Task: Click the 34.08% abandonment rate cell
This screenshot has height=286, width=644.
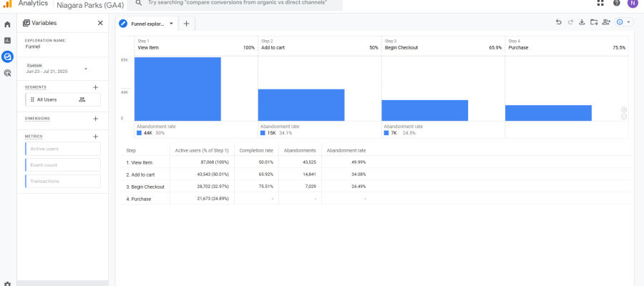Action: 358,174
